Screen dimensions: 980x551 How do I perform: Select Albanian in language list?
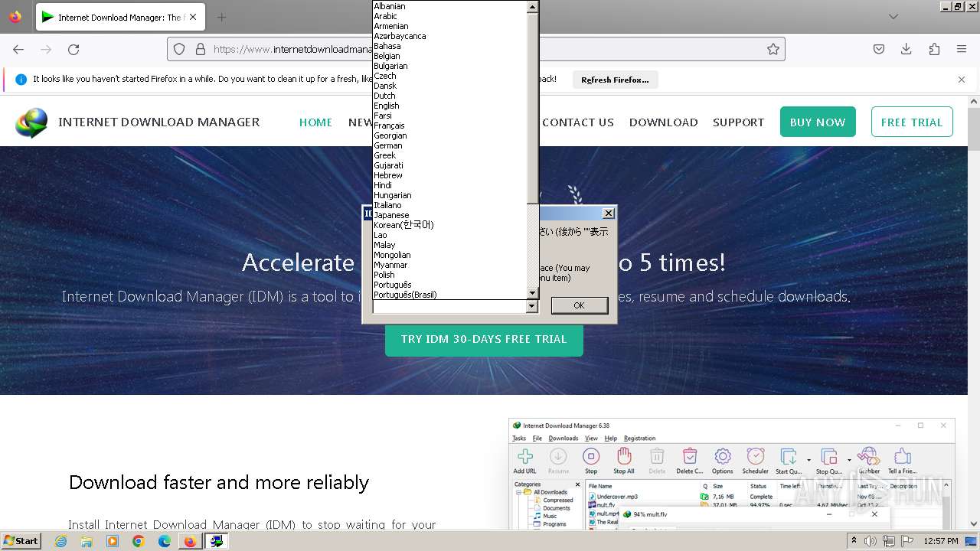click(x=450, y=6)
